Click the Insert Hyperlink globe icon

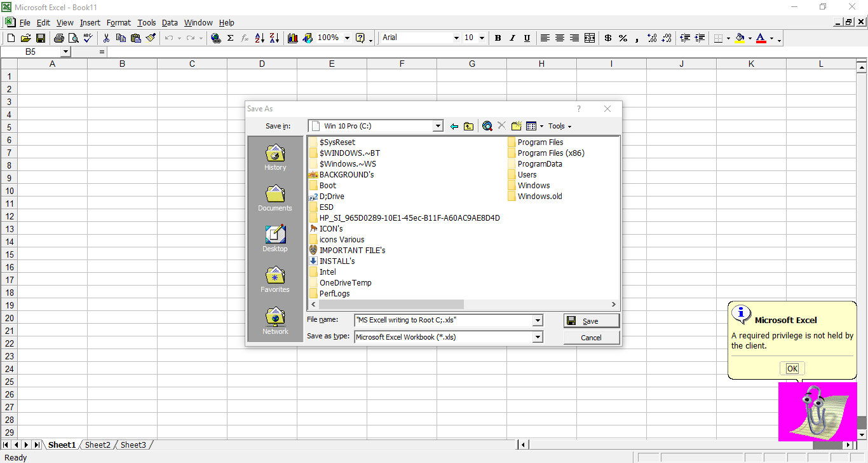[x=216, y=38]
